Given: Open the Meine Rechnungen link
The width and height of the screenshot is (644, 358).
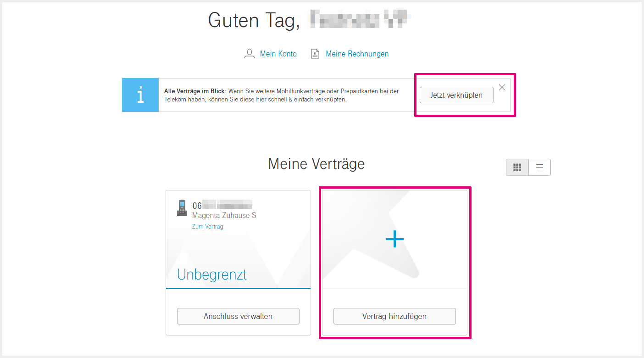Looking at the screenshot, I should point(357,54).
